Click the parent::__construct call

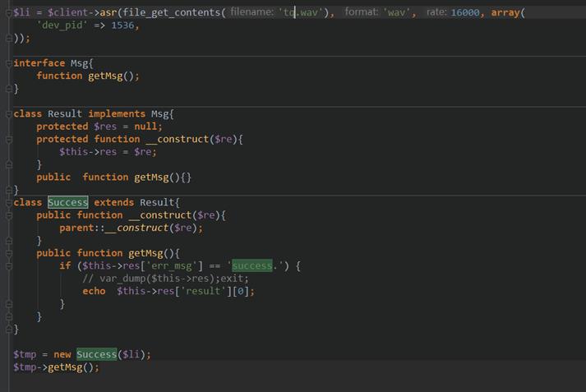click(x=130, y=228)
